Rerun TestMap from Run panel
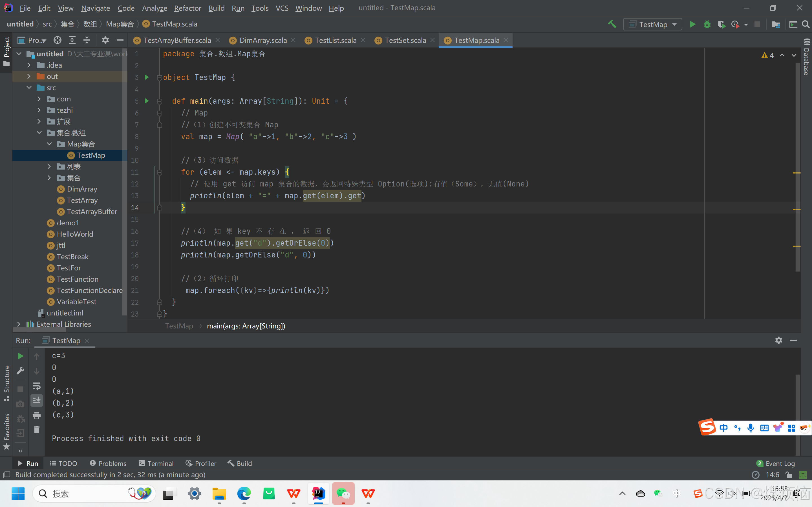The image size is (812, 507). pos(21,356)
